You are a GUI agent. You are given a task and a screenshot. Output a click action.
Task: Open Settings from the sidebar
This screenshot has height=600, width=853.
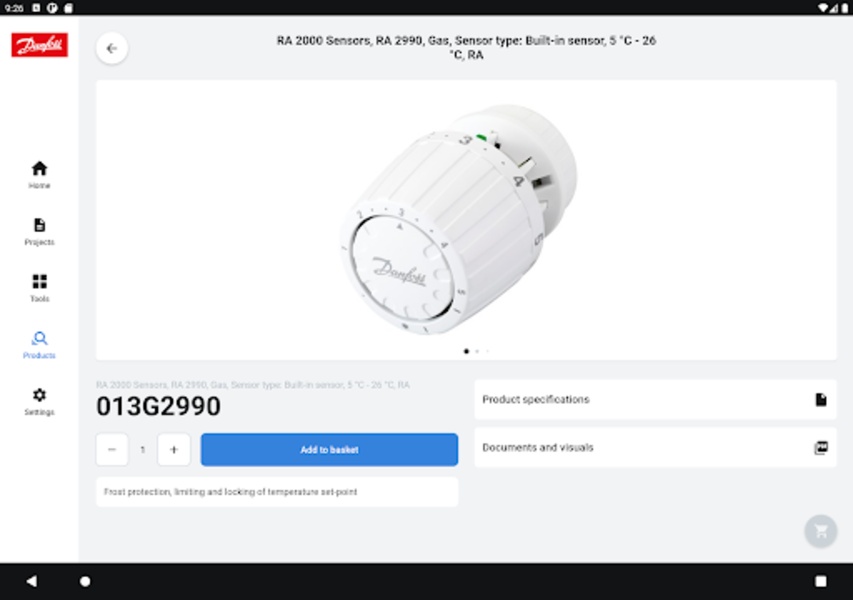[x=39, y=401]
